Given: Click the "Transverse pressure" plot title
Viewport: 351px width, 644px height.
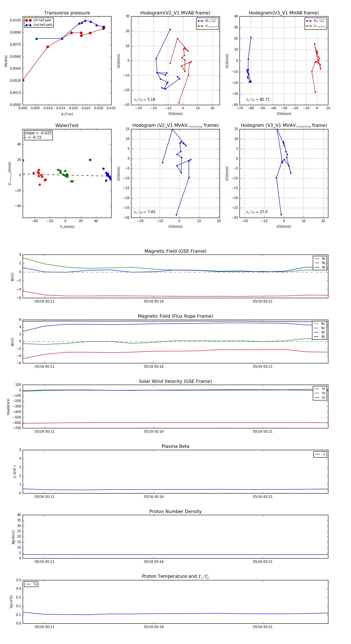Looking at the screenshot, I should 67,13.
